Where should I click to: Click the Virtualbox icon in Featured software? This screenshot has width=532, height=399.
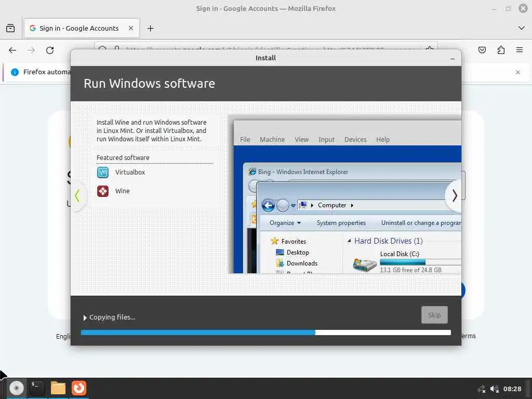(x=103, y=172)
